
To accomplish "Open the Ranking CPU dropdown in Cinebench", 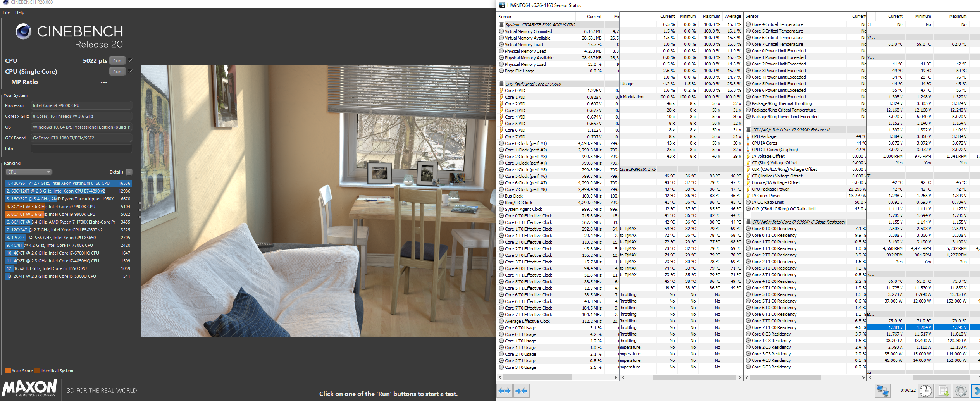I will 29,172.
